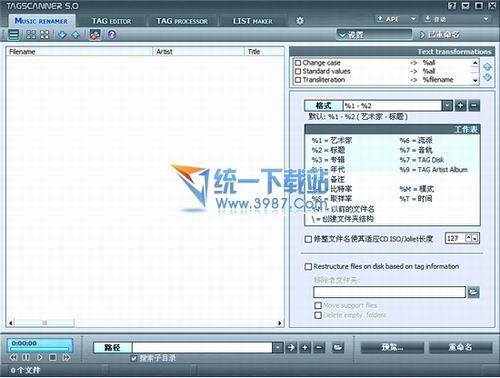Tick the Transliteration checkbox
500x378 pixels.
(298, 80)
